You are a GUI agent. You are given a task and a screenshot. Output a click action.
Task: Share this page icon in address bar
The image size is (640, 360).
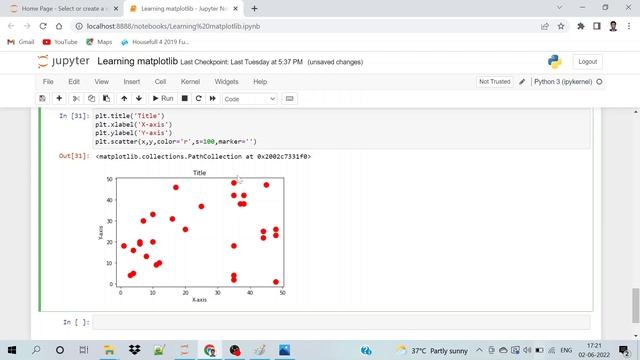545,26
